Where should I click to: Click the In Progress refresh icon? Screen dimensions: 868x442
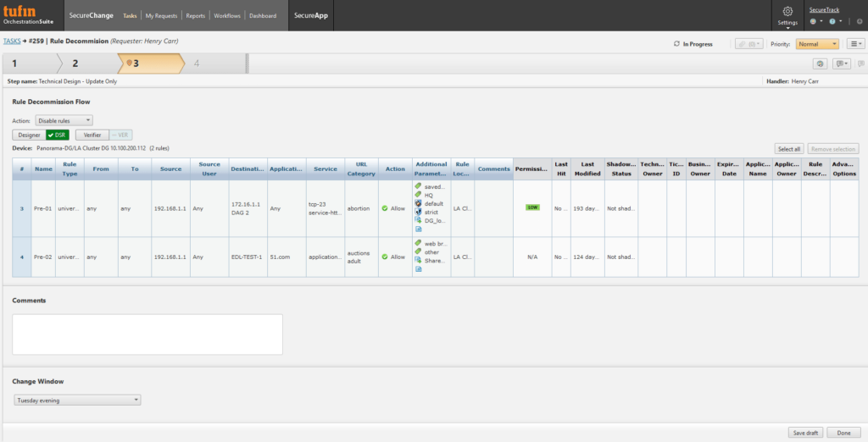[676, 44]
